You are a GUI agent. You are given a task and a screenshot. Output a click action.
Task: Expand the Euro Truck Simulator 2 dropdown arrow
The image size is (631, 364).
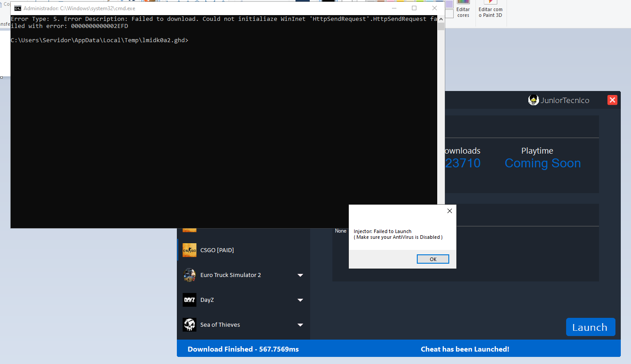tap(300, 275)
